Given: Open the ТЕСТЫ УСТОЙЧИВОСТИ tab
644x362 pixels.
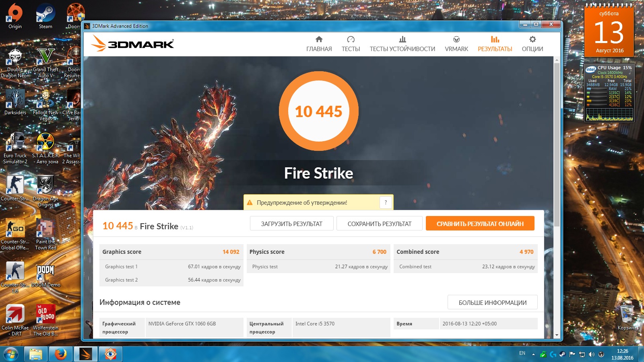Looking at the screenshot, I should (x=402, y=44).
